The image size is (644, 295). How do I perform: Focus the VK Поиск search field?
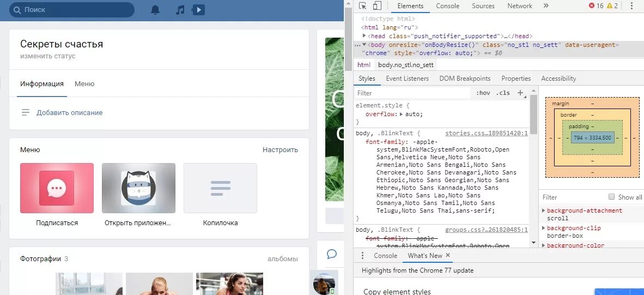[x=72, y=9]
